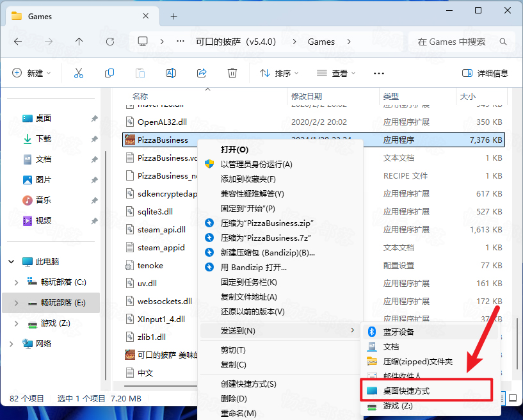Select 压缩(zipped)文件夹 in submenu
Image resolution: width=523 pixels, height=420 pixels.
(430, 362)
